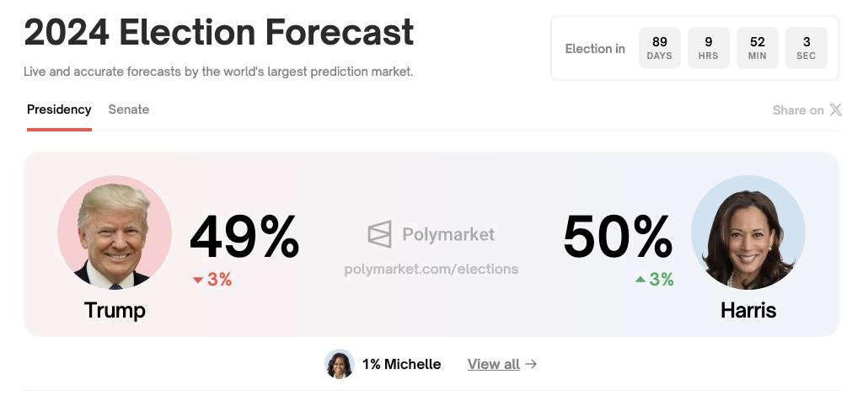Click Harris's circular portrait
868x401 pixels.
tap(747, 233)
